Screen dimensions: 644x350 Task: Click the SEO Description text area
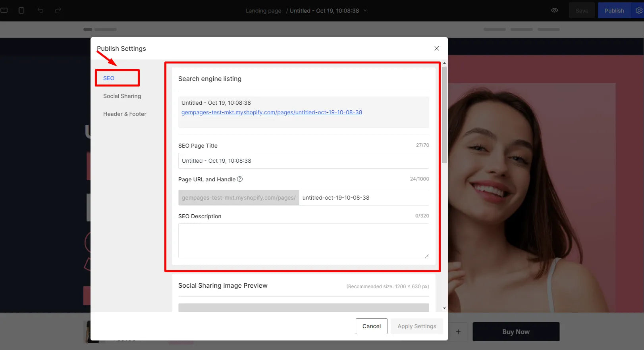(x=303, y=240)
